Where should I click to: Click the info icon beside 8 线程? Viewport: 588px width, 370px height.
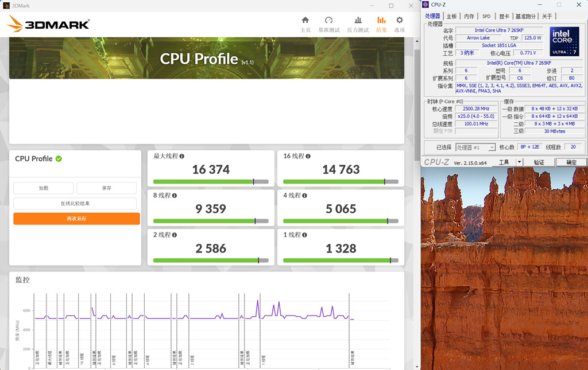[x=175, y=196]
